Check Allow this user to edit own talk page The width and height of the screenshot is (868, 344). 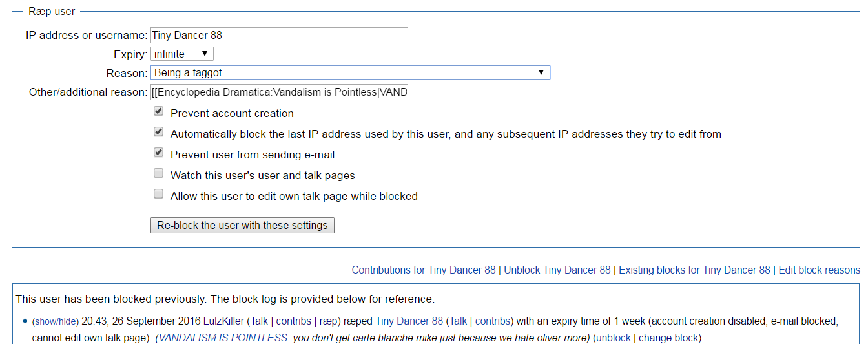(158, 194)
